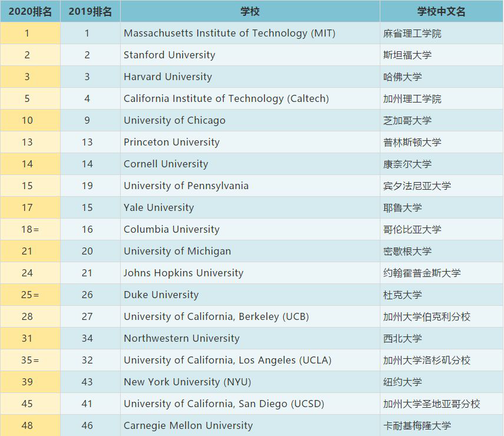Click Chinese name 芝加哥大学
The image size is (504, 436).
click(407, 121)
